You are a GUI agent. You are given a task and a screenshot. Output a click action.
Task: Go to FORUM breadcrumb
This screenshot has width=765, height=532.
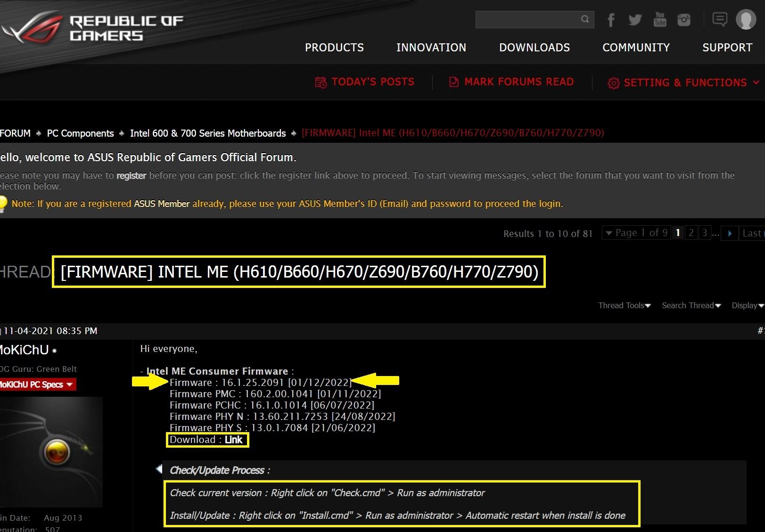[x=15, y=133]
